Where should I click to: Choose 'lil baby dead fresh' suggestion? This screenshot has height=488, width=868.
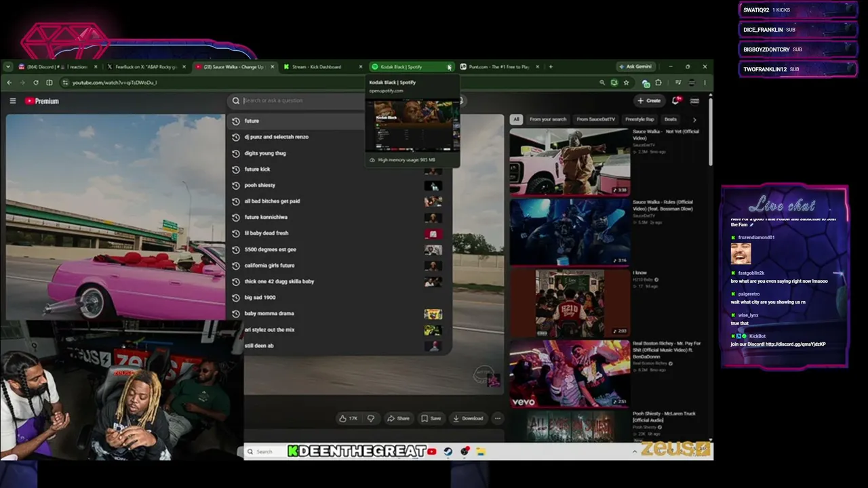[338, 233]
